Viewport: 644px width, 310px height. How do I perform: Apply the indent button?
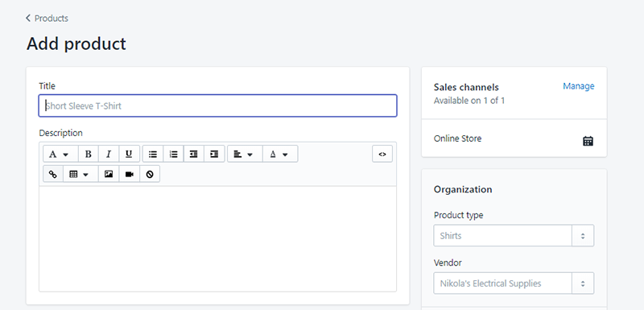(x=214, y=154)
